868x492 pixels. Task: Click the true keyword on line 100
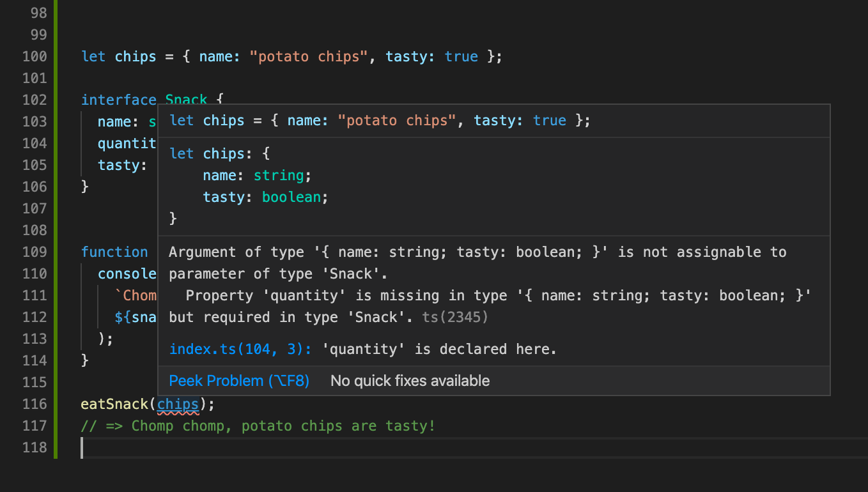click(x=461, y=56)
